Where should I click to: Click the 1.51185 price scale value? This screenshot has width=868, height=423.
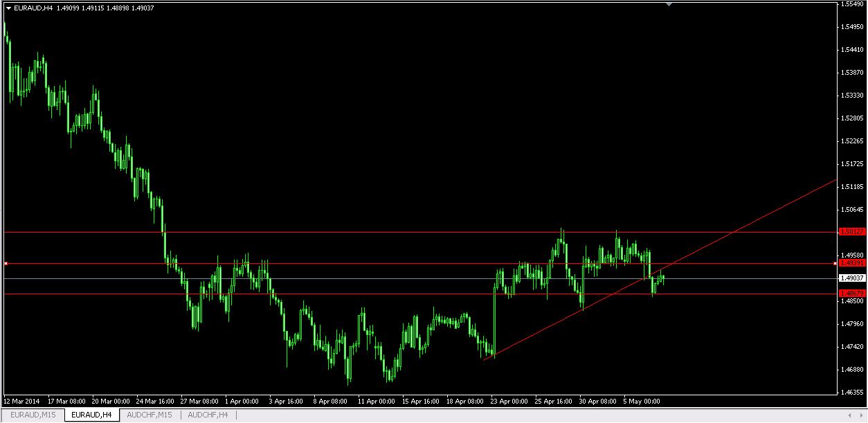pyautogui.click(x=852, y=187)
